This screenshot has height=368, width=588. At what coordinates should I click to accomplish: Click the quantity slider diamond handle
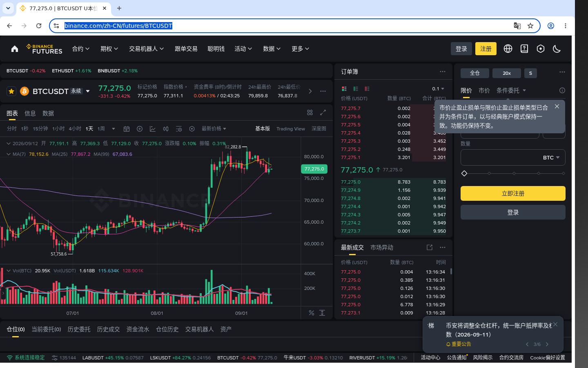464,173
